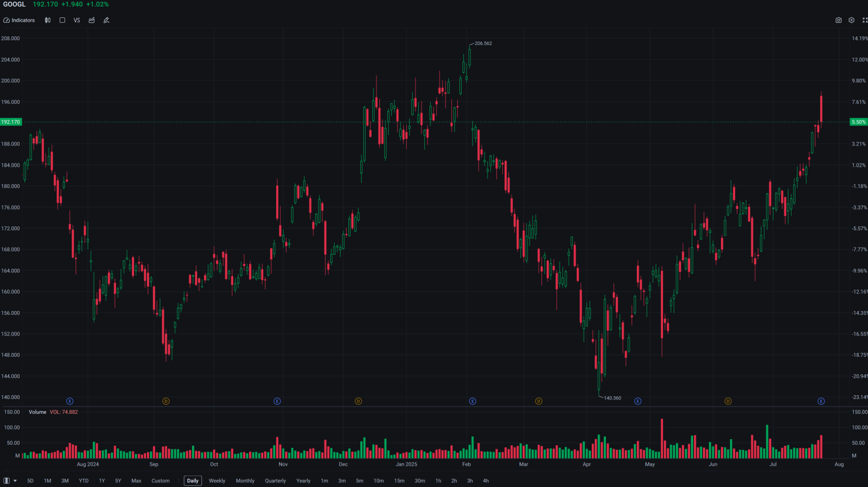
Task: Select the 5Y time range
Action: pyautogui.click(x=118, y=480)
